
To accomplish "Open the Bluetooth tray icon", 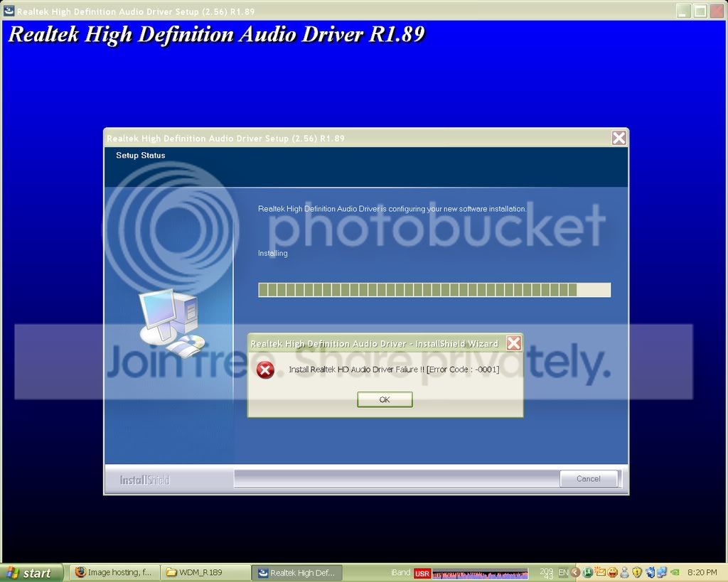I will (x=650, y=572).
